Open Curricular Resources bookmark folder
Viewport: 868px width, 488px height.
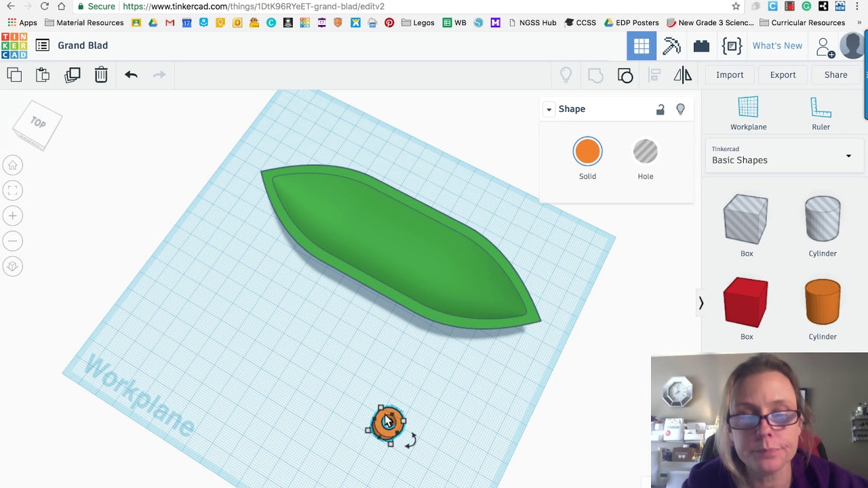point(802,22)
